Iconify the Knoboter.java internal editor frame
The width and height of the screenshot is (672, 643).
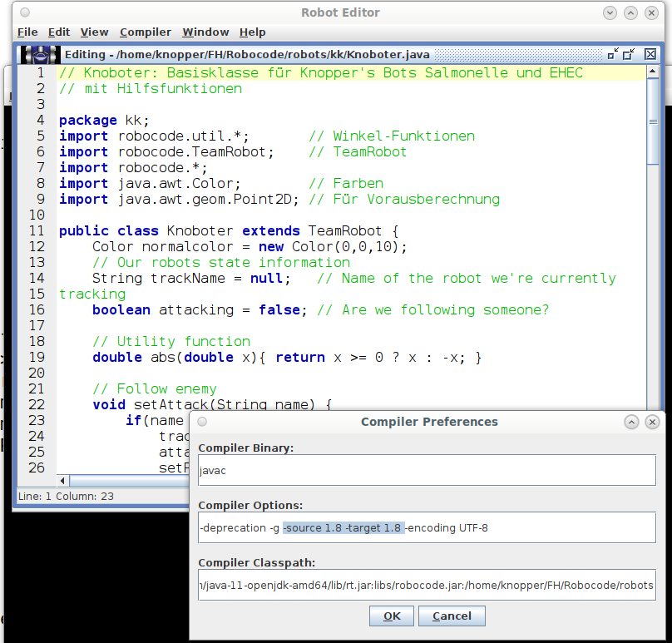[613, 54]
